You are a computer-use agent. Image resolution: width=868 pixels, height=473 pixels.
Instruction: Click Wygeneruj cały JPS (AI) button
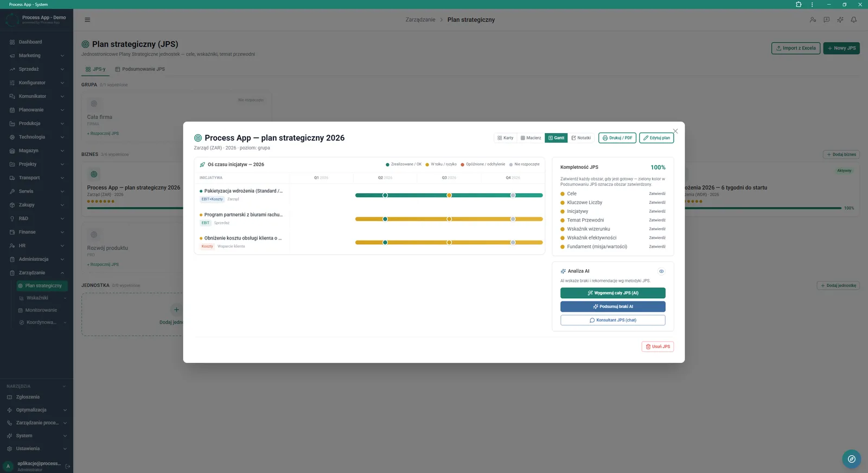[612, 293]
